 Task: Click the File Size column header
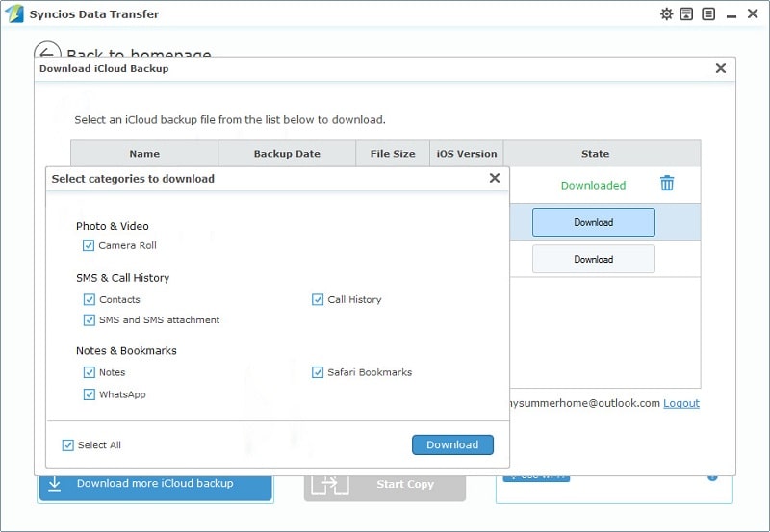click(393, 154)
